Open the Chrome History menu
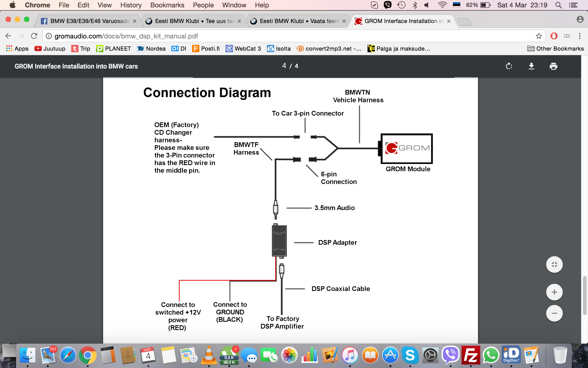 pos(131,5)
